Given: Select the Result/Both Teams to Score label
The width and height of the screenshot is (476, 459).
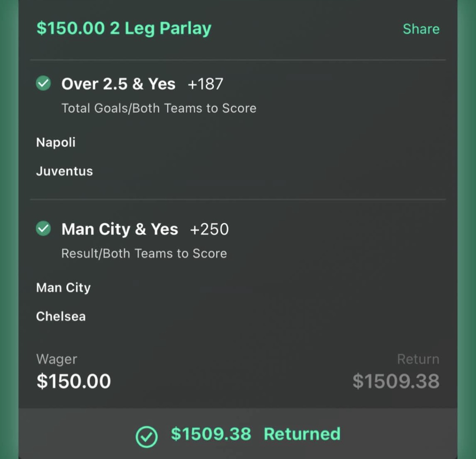Looking at the screenshot, I should pyautogui.click(x=144, y=253).
